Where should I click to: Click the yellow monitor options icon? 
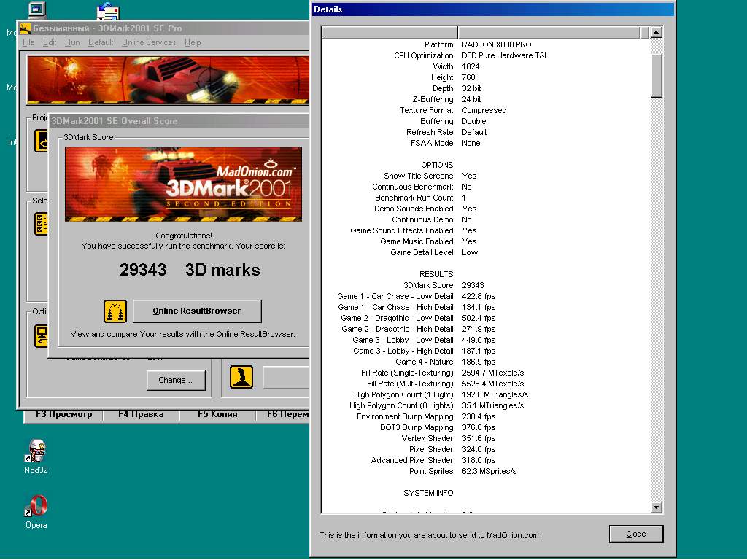tap(40, 336)
